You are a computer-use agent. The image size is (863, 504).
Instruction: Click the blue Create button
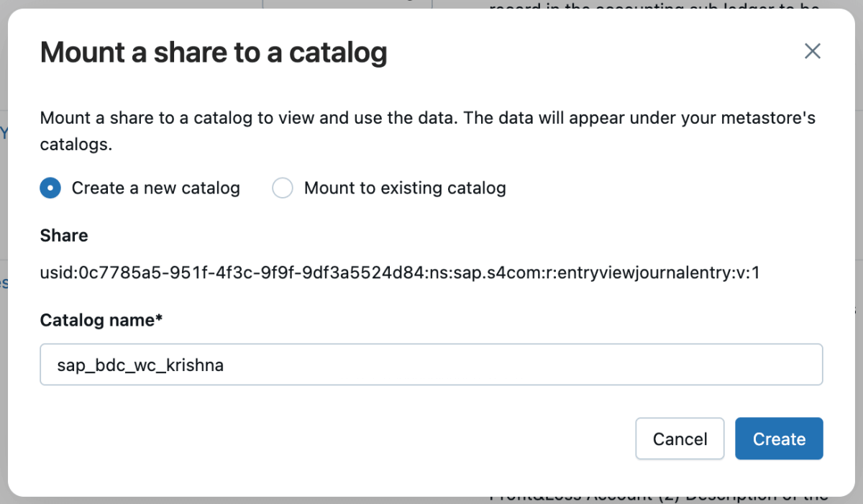click(779, 439)
